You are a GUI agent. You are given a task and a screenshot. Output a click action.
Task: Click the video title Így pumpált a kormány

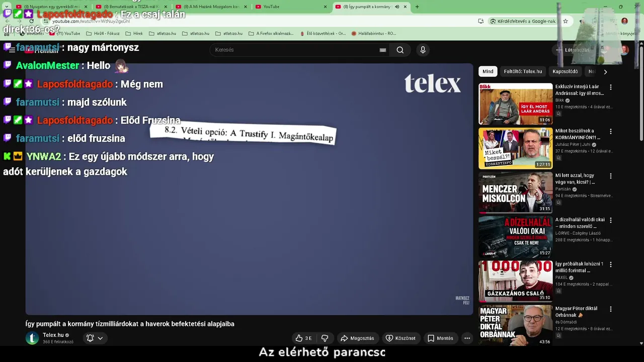point(130,324)
